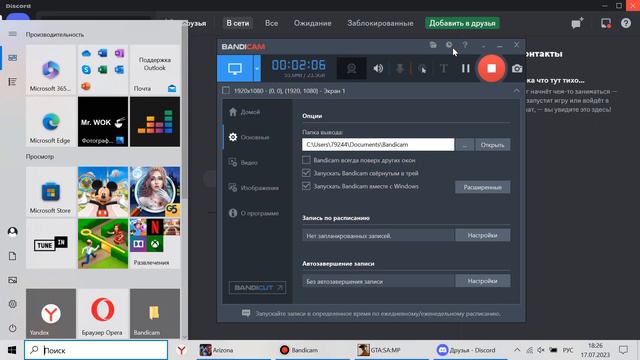Click the output folder path field
Image resolution: width=640 pixels, height=360 pixels.
(x=378, y=144)
